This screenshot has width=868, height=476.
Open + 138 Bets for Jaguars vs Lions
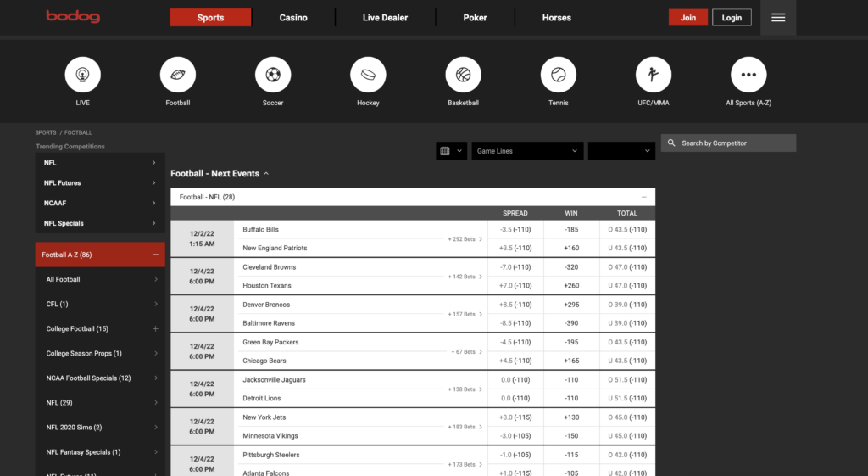coord(465,389)
